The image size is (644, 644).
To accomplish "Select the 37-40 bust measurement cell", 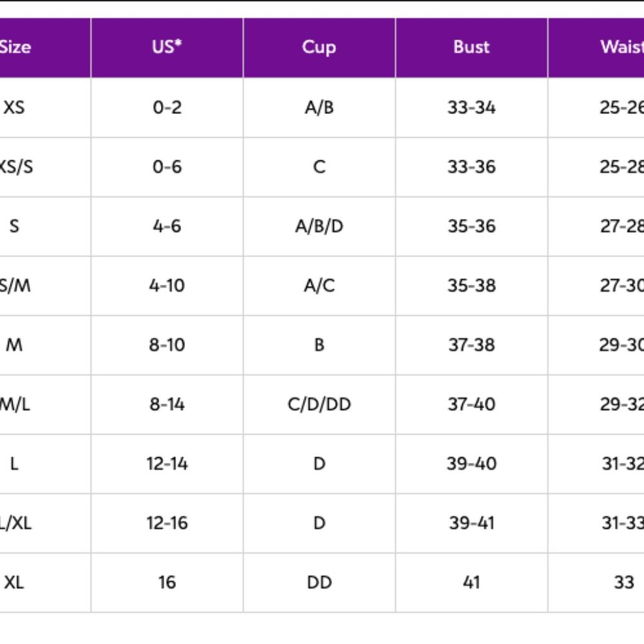I will (x=471, y=404).
